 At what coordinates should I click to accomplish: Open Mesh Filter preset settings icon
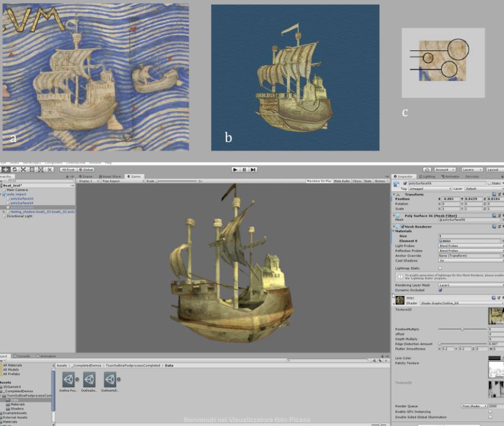click(499, 215)
